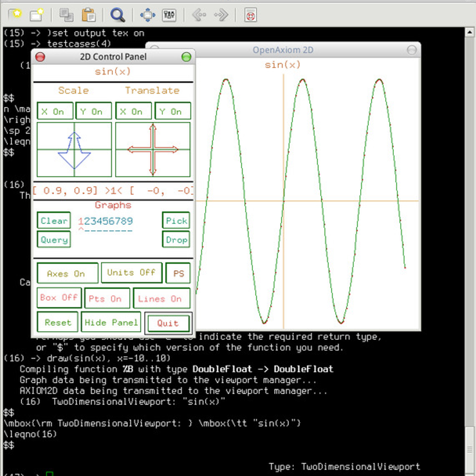
Task: Click the forward navigation arrow icon
Action: click(221, 15)
